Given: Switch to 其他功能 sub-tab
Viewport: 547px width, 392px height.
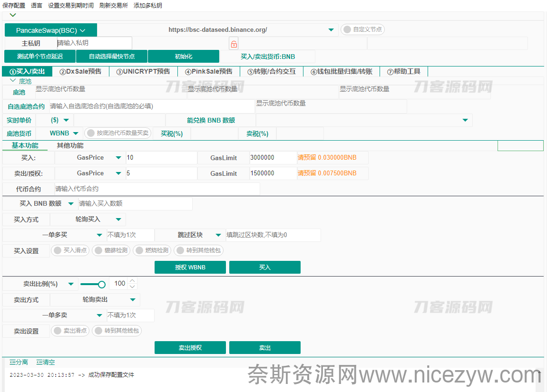Looking at the screenshot, I should (70, 146).
